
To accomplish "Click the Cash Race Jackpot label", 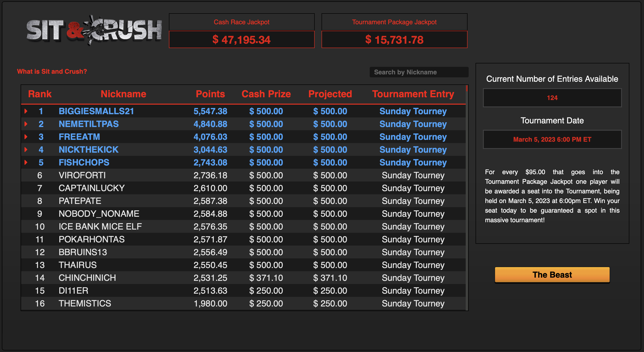I will point(242,22).
